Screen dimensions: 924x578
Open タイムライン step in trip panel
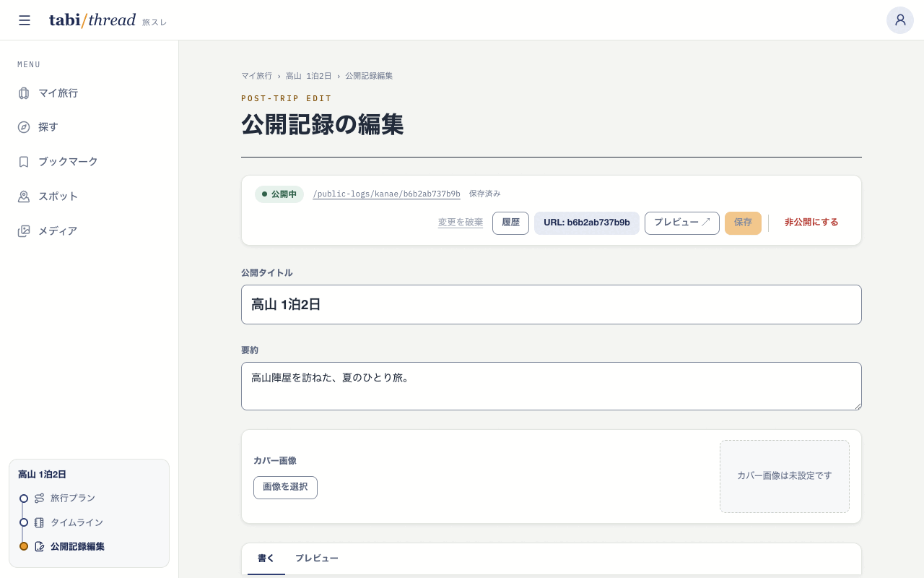(x=77, y=522)
